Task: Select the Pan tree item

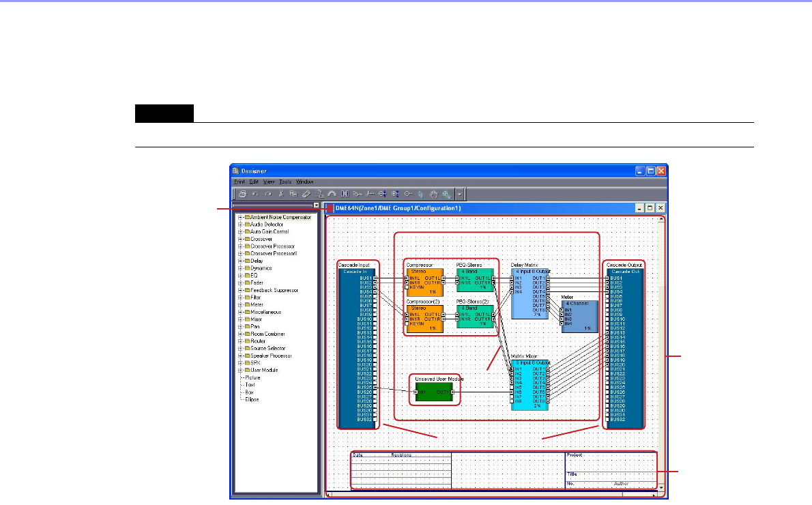Action: click(x=255, y=327)
